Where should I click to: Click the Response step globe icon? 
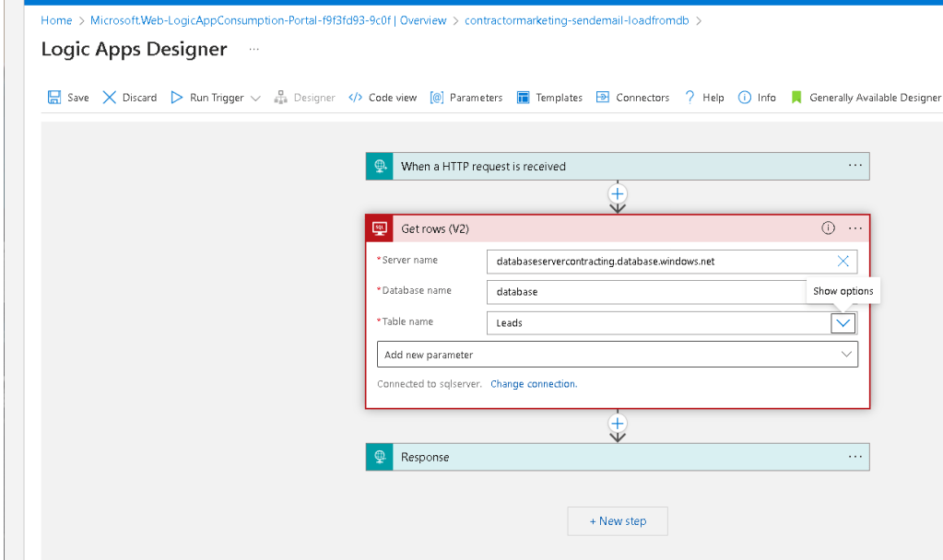pyautogui.click(x=380, y=457)
